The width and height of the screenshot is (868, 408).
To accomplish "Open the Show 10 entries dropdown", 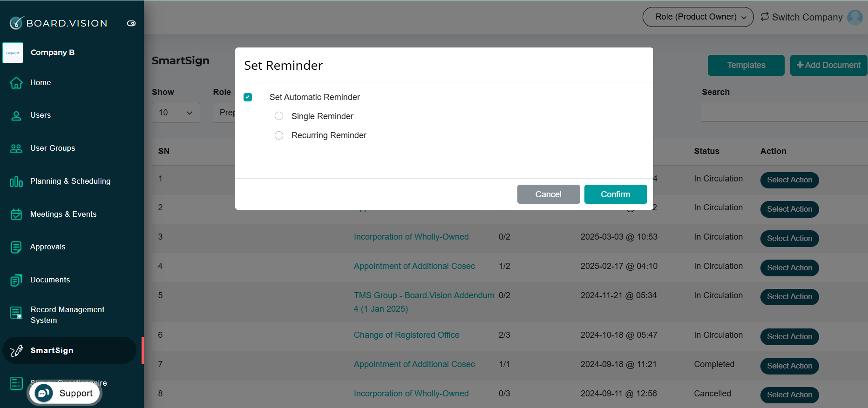I will [176, 113].
